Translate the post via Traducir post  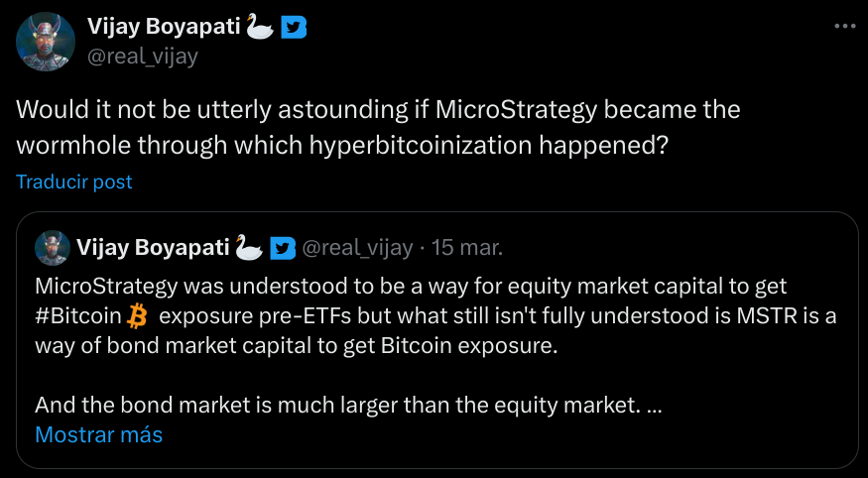(x=74, y=181)
